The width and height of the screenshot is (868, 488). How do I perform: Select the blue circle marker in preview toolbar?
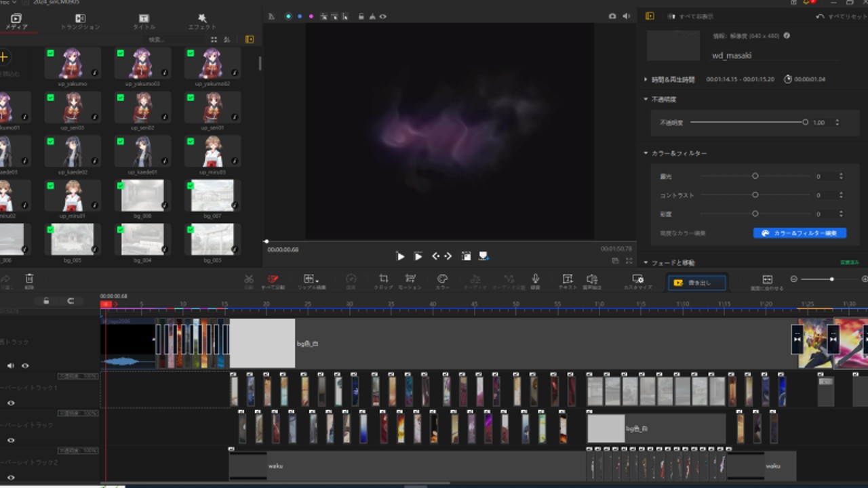coord(299,16)
